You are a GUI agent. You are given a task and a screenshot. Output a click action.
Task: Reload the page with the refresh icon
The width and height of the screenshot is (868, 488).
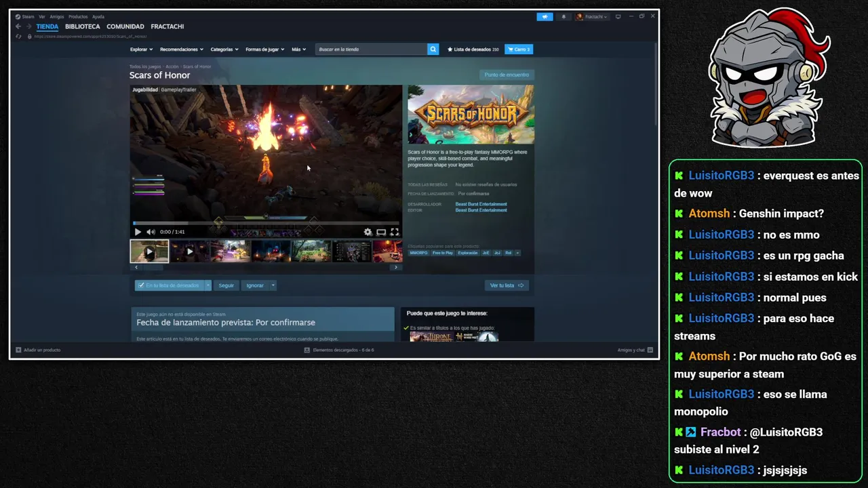(18, 36)
